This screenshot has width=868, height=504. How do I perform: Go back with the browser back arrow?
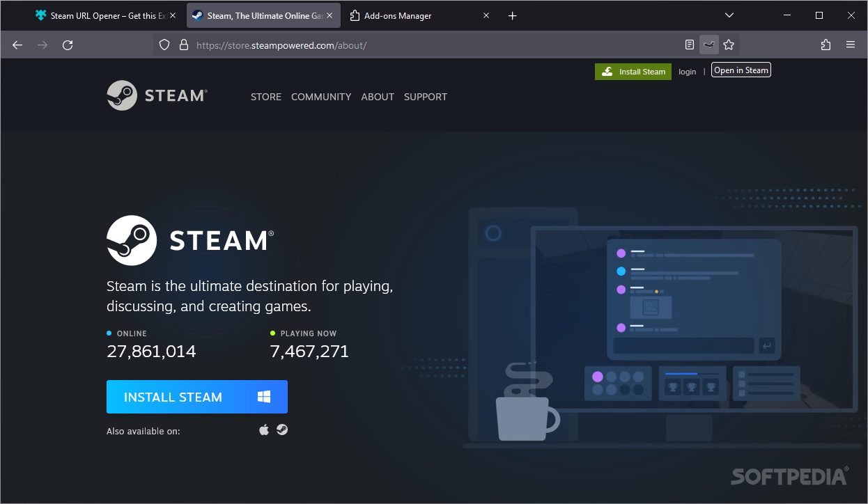tap(17, 45)
